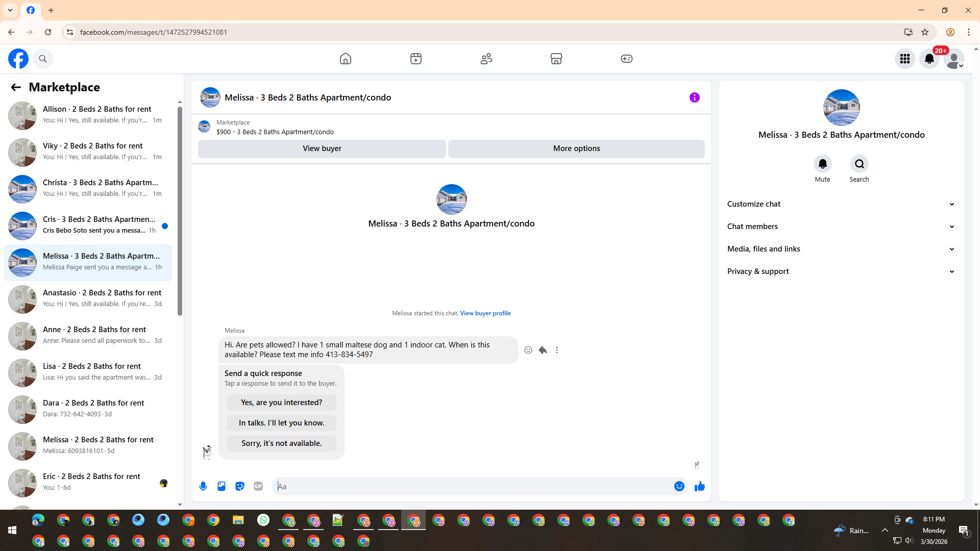The image size is (980, 551).
Task: Open emoji picker in message box
Action: 679,486
